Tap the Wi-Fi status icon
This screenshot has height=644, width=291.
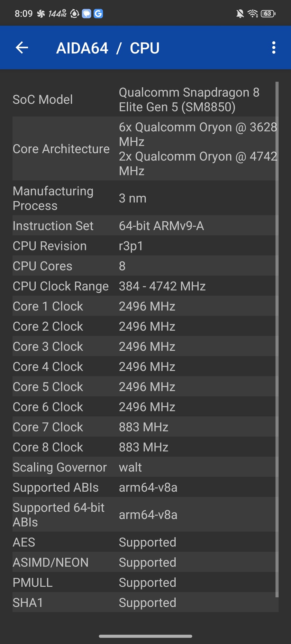point(253,14)
